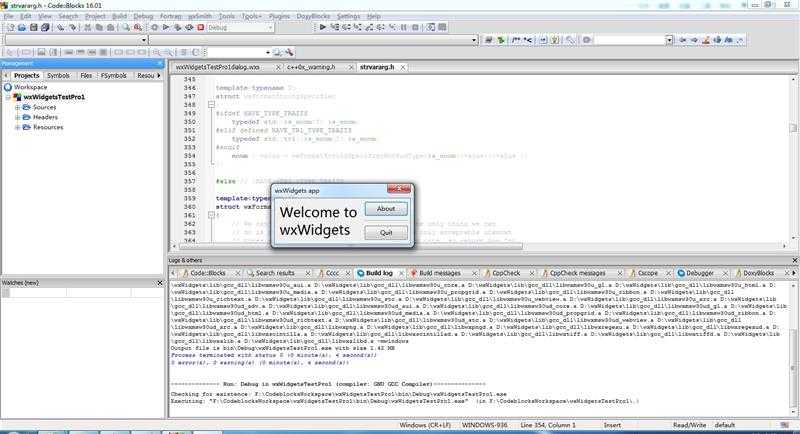Screen dimensions: 800x434
Task: Click the Cut toolbar icon
Action: (x=87, y=28)
